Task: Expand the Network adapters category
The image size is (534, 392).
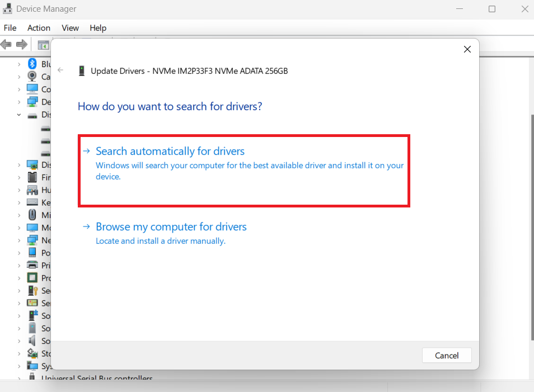Action: tap(19, 240)
